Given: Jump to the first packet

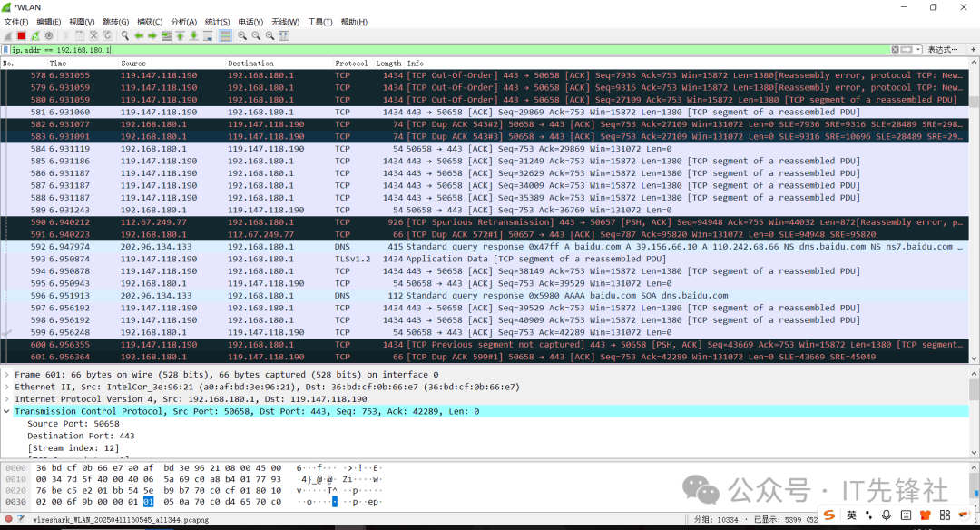Looking at the screenshot, I should pyautogui.click(x=180, y=35).
